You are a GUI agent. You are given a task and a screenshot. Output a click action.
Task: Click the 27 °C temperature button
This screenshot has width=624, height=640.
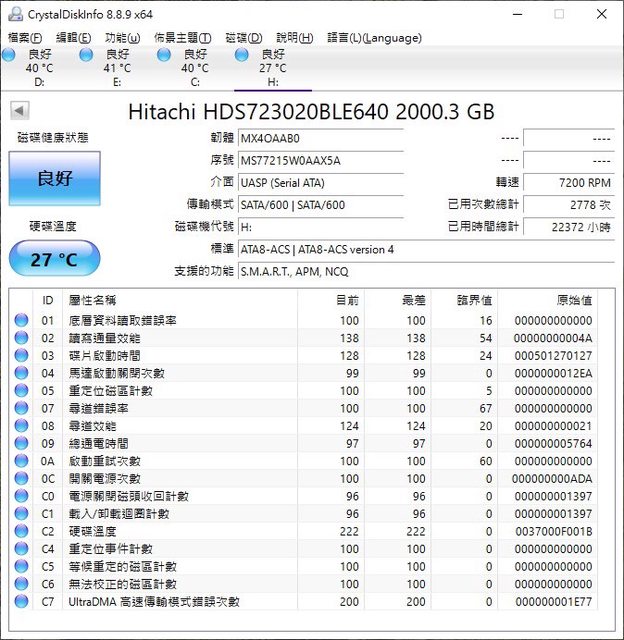[x=55, y=259]
